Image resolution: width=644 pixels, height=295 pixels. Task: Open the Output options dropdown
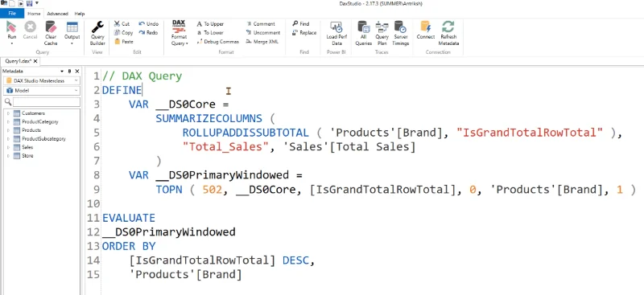(72, 43)
